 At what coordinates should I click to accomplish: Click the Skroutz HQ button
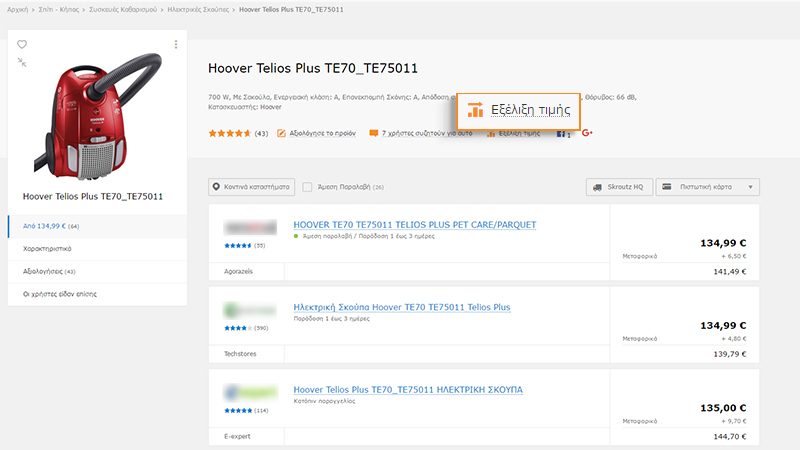click(x=619, y=187)
